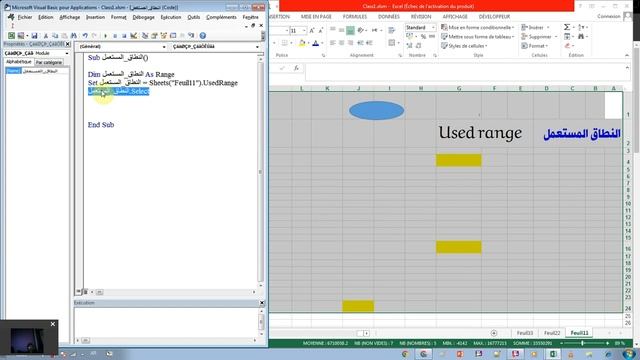
Task: Open the Insertion menu in VBA editor
Action: coord(96,17)
